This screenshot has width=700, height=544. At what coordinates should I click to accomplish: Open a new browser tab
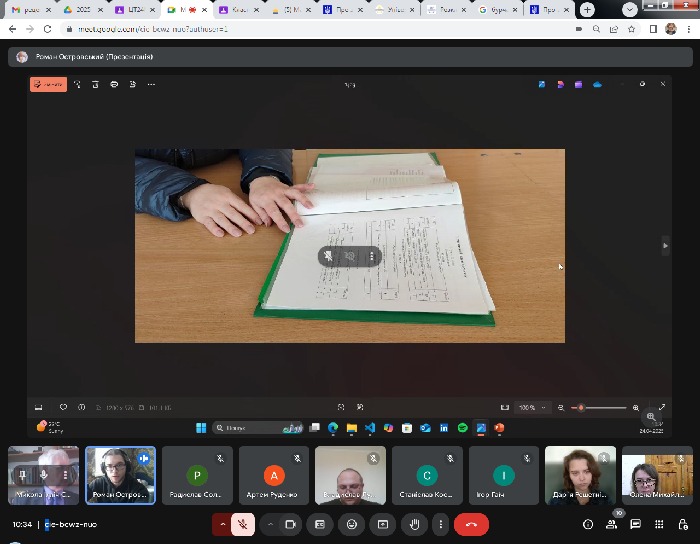click(x=586, y=9)
